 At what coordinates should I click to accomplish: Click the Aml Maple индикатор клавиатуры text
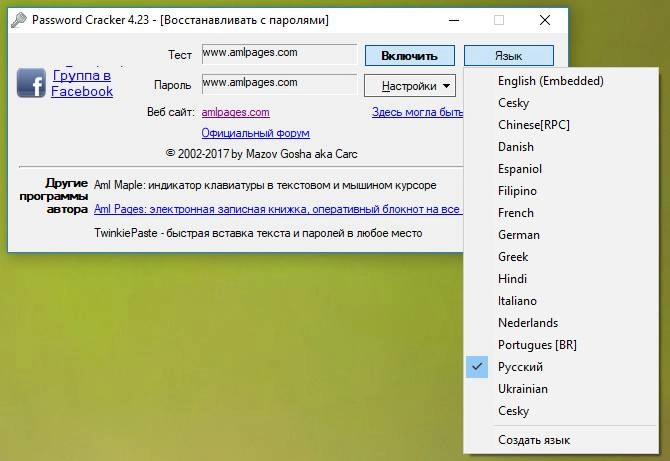(265, 185)
